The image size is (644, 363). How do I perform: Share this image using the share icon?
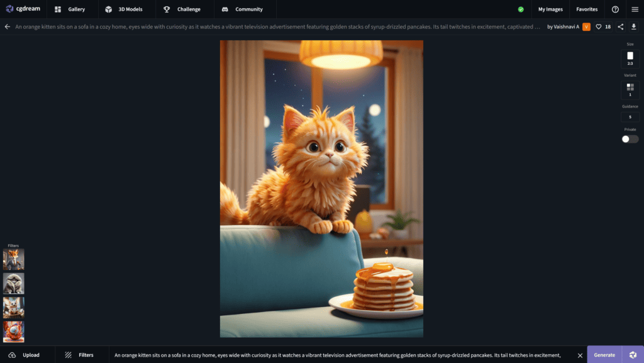coord(621,27)
